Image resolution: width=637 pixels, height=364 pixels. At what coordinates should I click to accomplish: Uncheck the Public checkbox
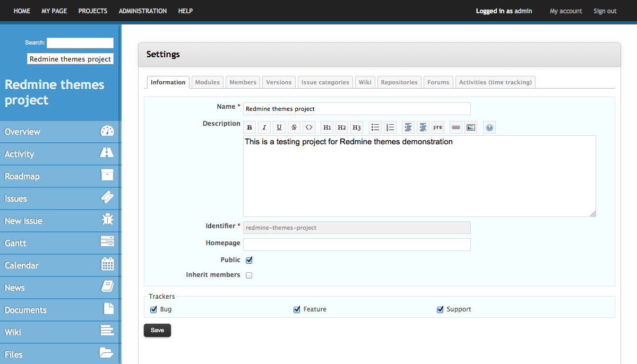coord(249,260)
